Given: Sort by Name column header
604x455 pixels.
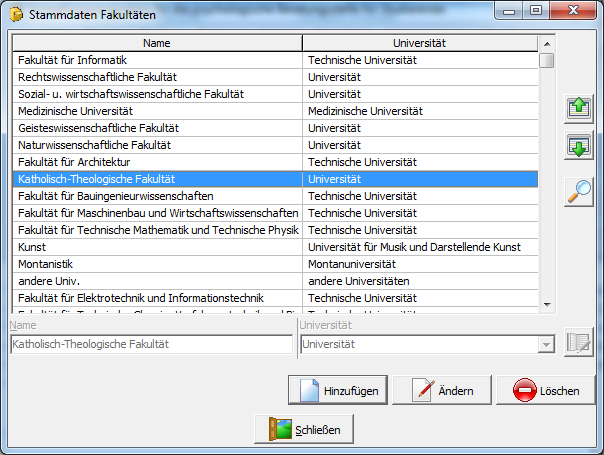Looking at the screenshot, I should click(x=157, y=43).
